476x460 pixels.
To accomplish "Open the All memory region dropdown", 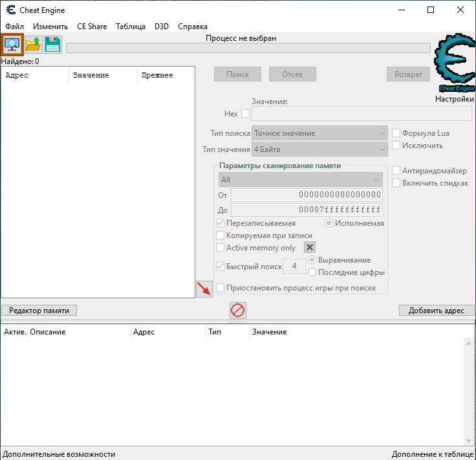I will (300, 180).
